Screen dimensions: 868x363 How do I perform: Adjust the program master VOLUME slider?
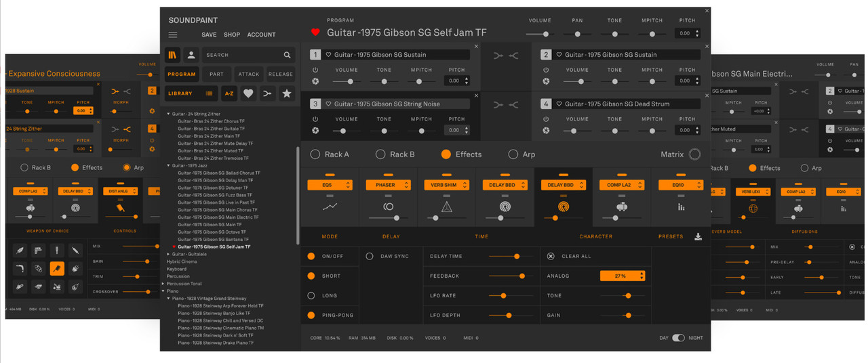540,33
